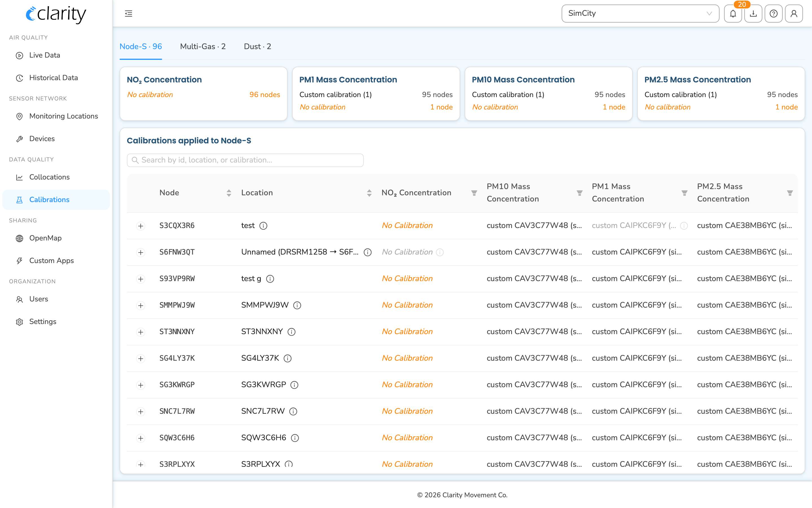812x508 pixels.
Task: Expand the SMMPWJ9W row
Action: pyautogui.click(x=141, y=305)
